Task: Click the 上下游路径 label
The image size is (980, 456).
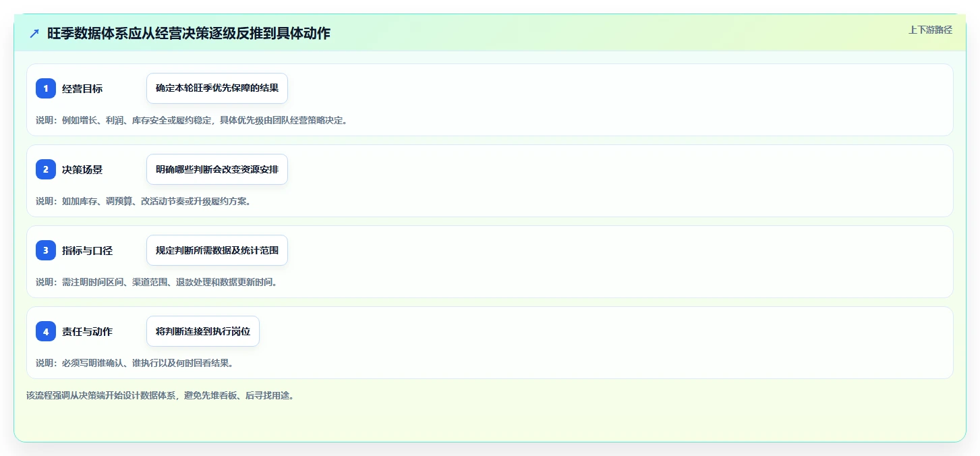Action: [930, 30]
